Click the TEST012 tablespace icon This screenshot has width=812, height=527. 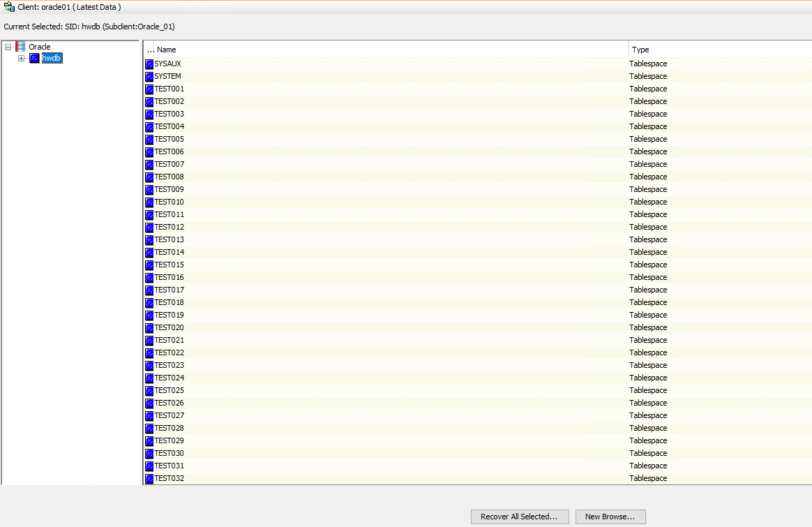pyautogui.click(x=149, y=228)
